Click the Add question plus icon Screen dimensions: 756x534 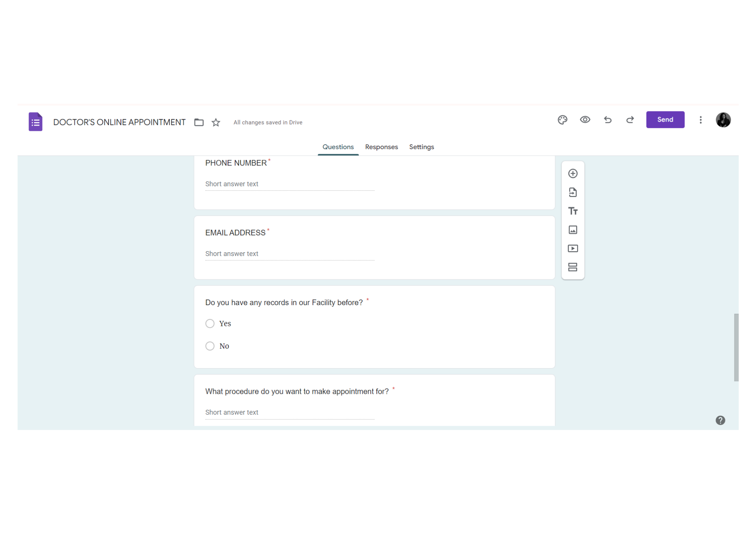coord(573,173)
